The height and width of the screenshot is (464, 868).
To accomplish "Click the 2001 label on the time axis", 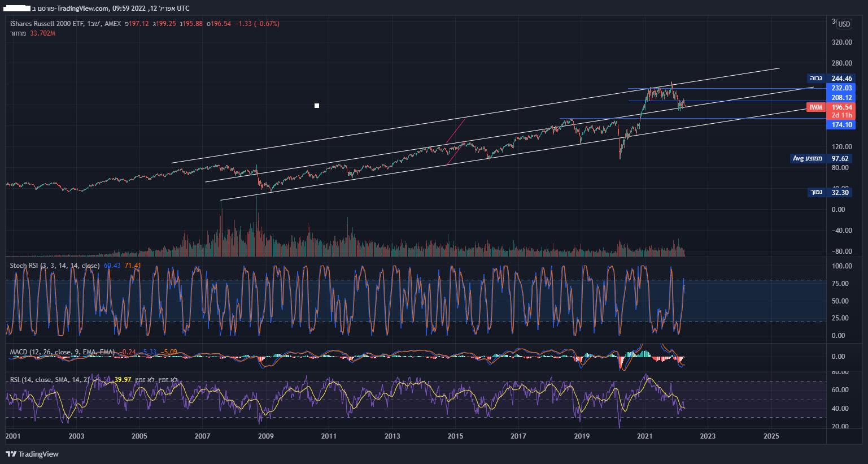I will (x=13, y=436).
